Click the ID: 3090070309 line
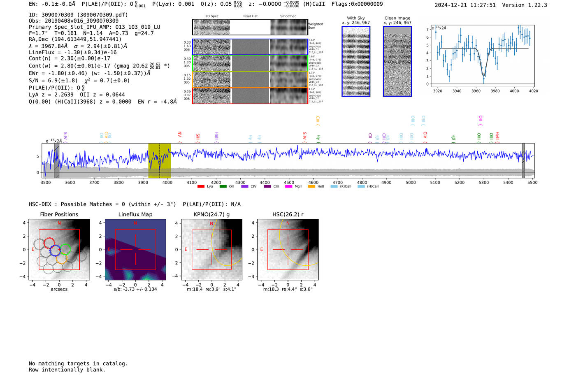Image resolution: width=576 pixels, height=392 pixels. tap(78, 15)
